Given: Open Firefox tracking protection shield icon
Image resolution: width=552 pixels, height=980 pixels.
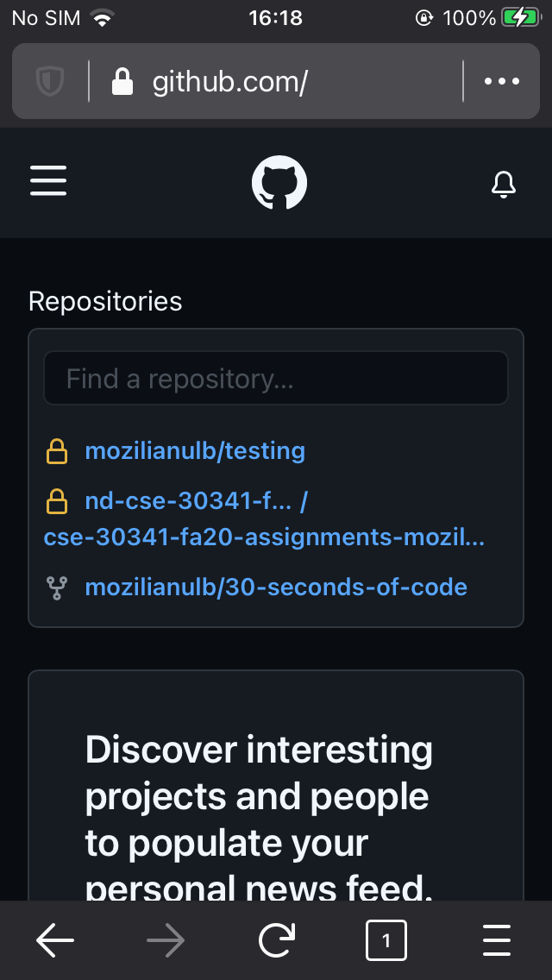Looking at the screenshot, I should 50,81.
